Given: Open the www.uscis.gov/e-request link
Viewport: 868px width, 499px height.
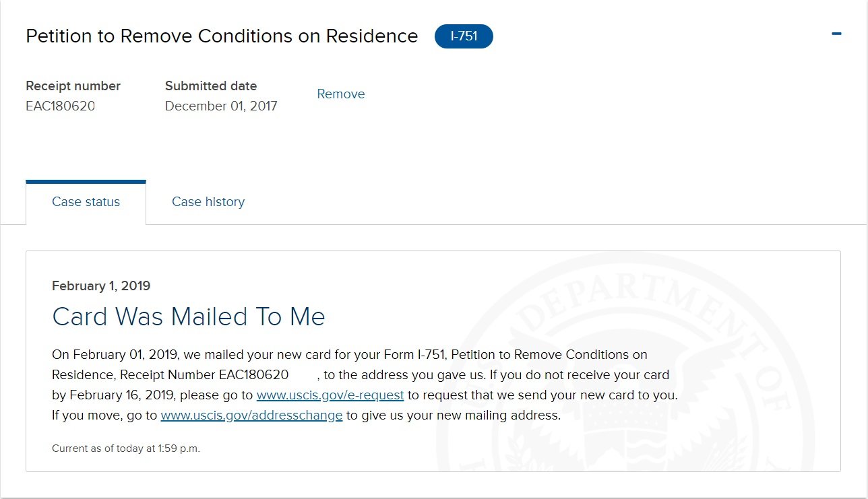Looking at the screenshot, I should click(x=330, y=395).
